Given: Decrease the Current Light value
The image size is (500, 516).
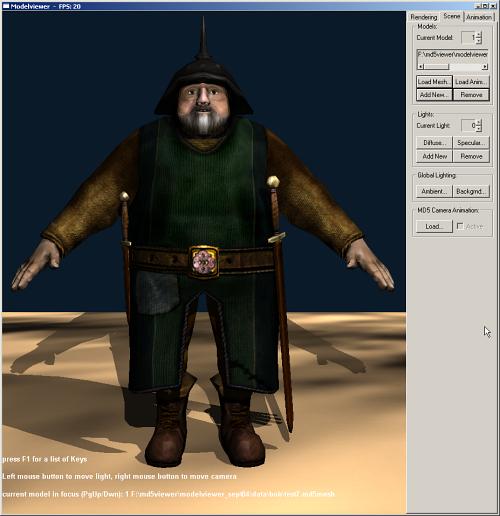Looking at the screenshot, I should [479, 129].
